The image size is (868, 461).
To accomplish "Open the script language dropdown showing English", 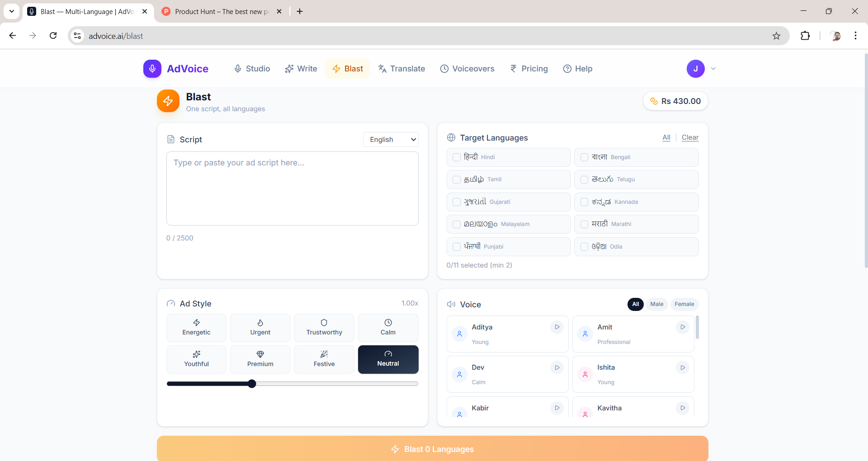I will click(x=391, y=139).
